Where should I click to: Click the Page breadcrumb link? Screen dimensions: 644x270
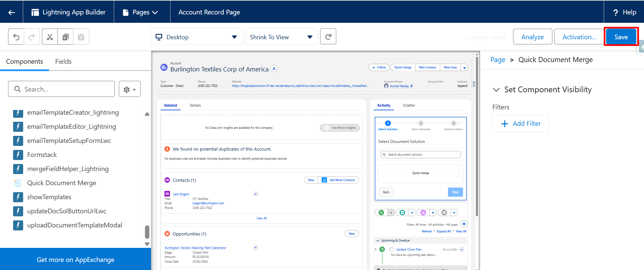[498, 60]
